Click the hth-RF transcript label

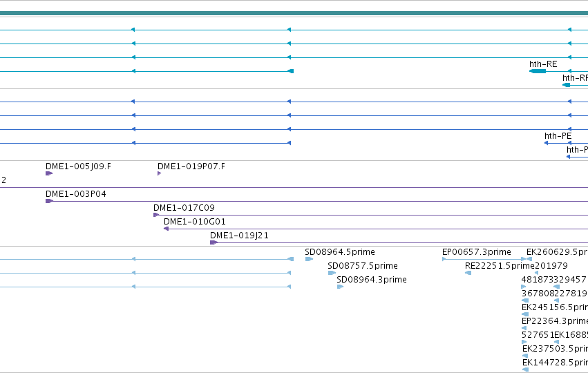pyautogui.click(x=575, y=78)
